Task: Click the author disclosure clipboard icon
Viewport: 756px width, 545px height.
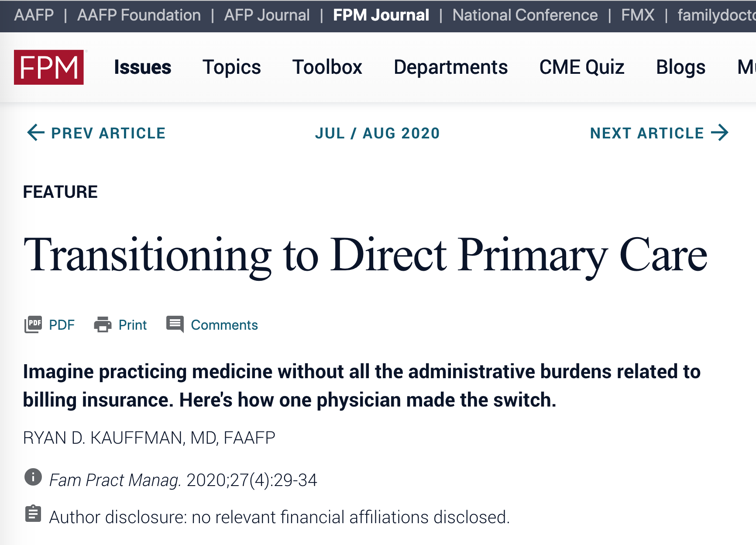Action: tap(33, 514)
